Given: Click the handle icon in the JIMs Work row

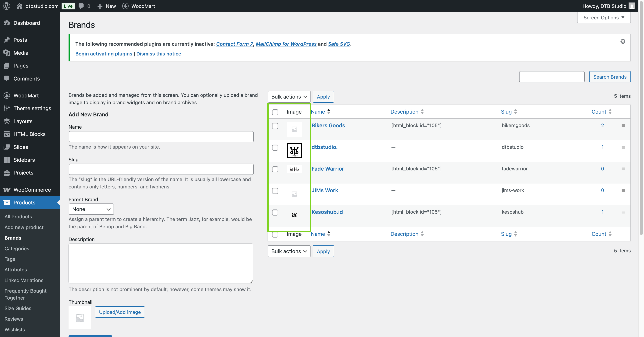Looking at the screenshot, I should 623,191.
